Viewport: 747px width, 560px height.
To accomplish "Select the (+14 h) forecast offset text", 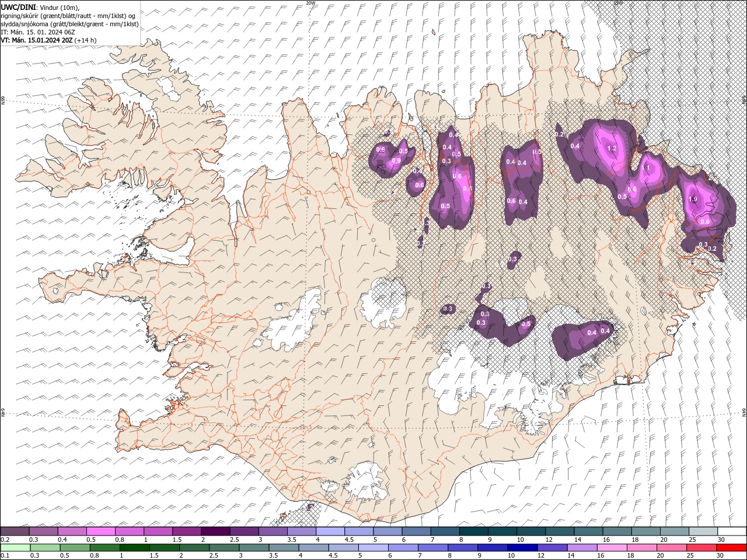I will click(x=86, y=40).
